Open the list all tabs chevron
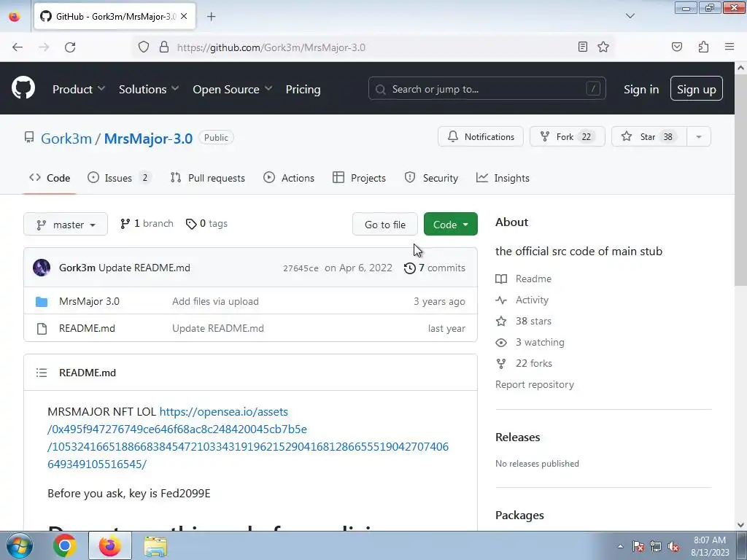Image resolution: width=747 pixels, height=560 pixels. click(x=630, y=16)
